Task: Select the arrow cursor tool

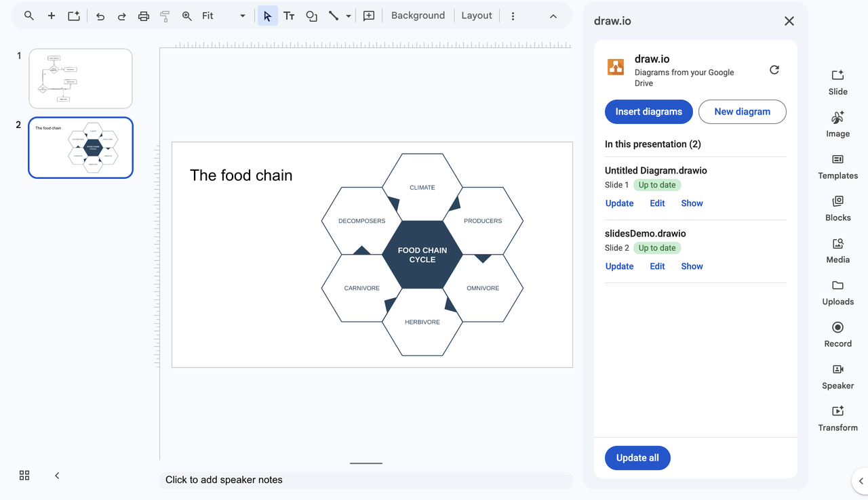Action: (x=267, y=16)
